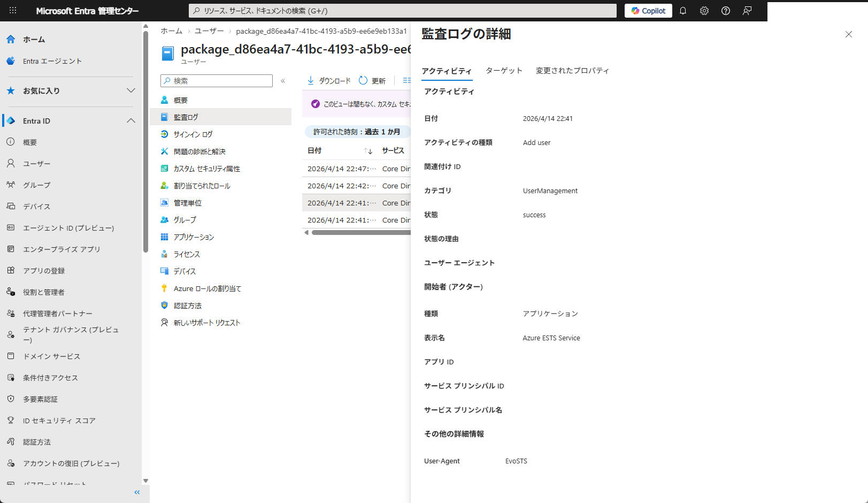868x503 pixels.
Task: Export logs with the ダウンロード icon
Action: click(x=328, y=80)
